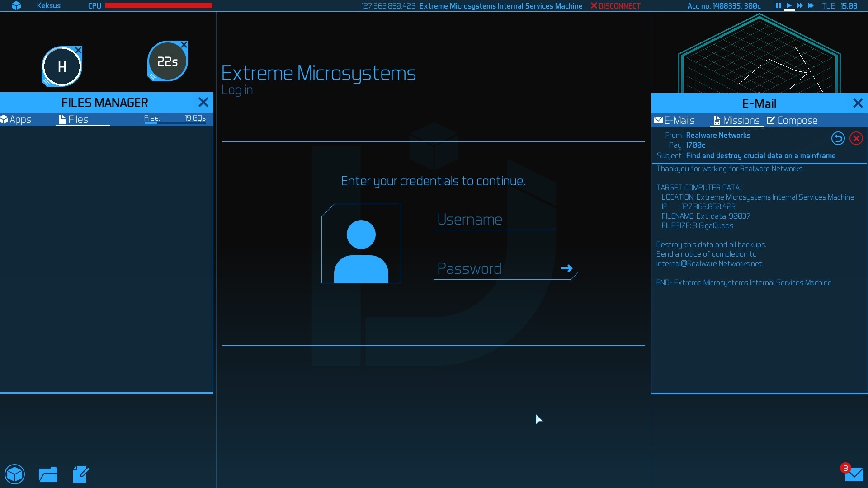
Task: Switch to the Apps tab
Action: (x=16, y=119)
